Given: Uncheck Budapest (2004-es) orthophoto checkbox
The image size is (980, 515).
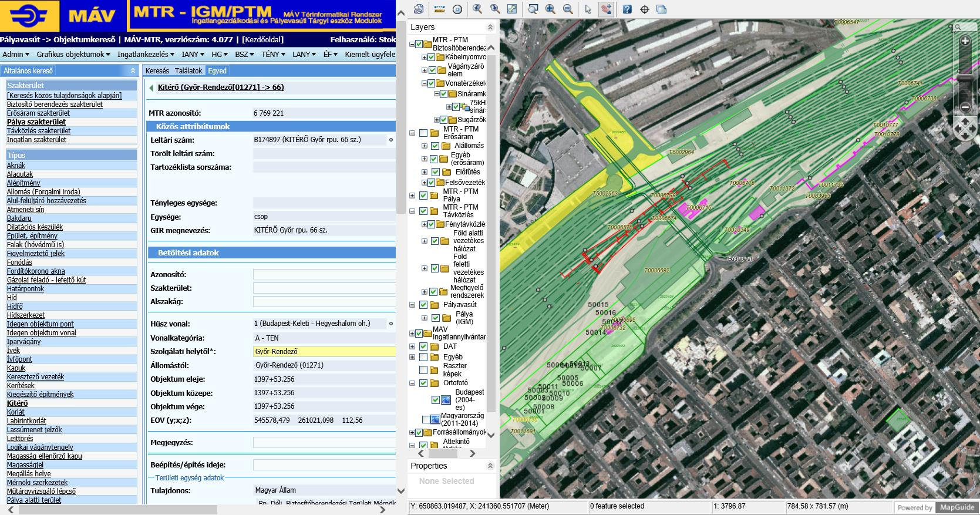Looking at the screenshot, I should tap(435, 400).
